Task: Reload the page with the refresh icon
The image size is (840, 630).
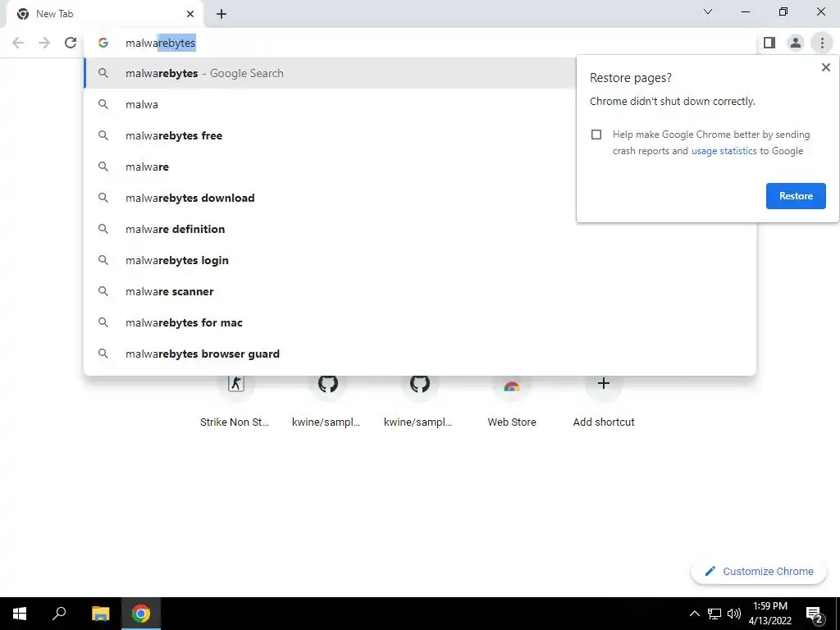Action: point(71,43)
